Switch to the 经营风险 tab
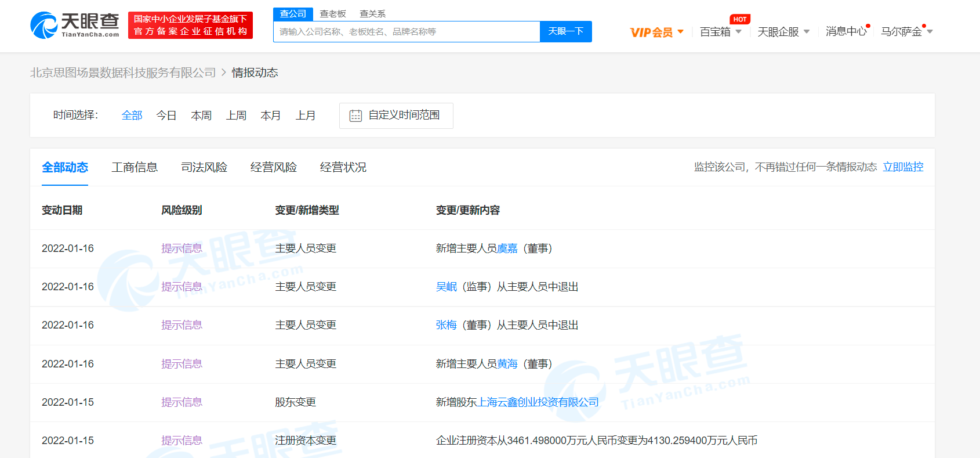 click(x=274, y=167)
